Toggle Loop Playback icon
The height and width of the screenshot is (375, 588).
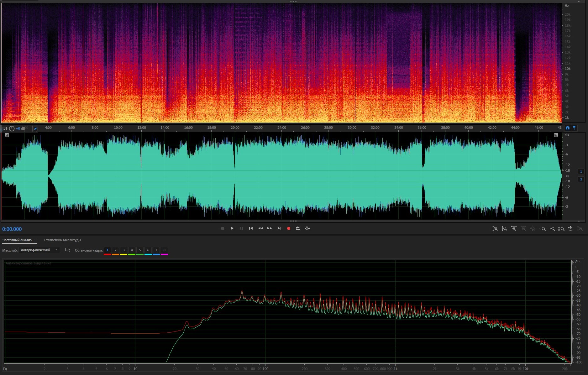(x=298, y=228)
